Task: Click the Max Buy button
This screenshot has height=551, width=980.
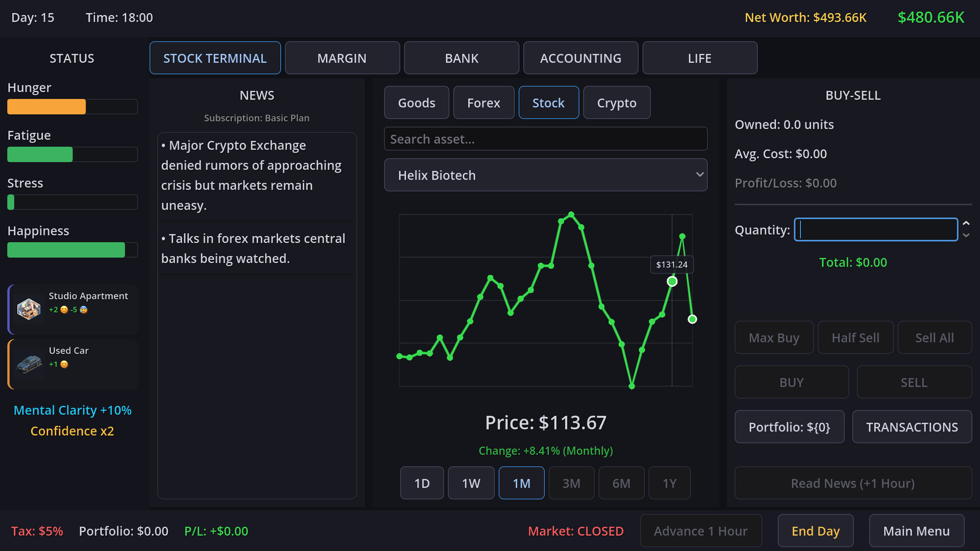Action: coord(774,338)
